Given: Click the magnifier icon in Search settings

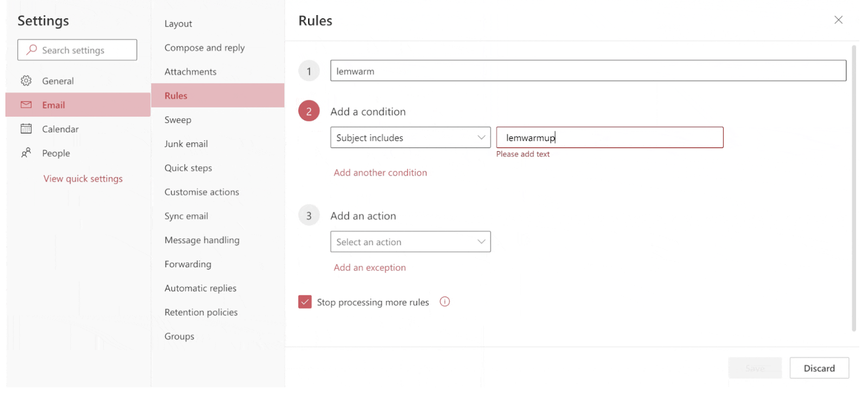Looking at the screenshot, I should click(x=32, y=50).
